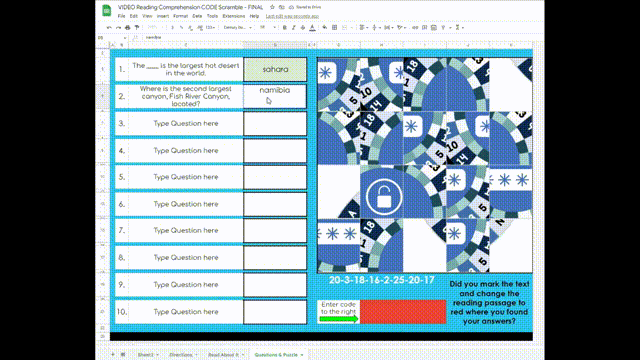Toggle italic formatting in toolbar

tap(293, 28)
